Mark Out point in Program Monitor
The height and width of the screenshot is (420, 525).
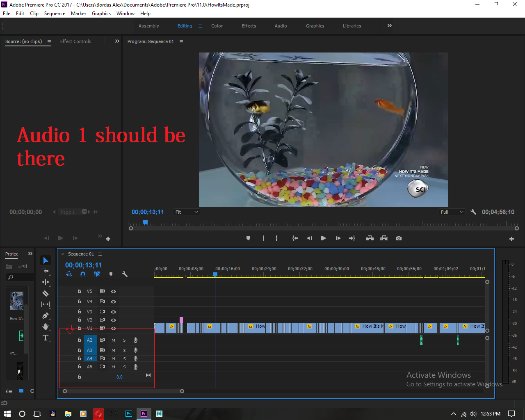(x=276, y=238)
